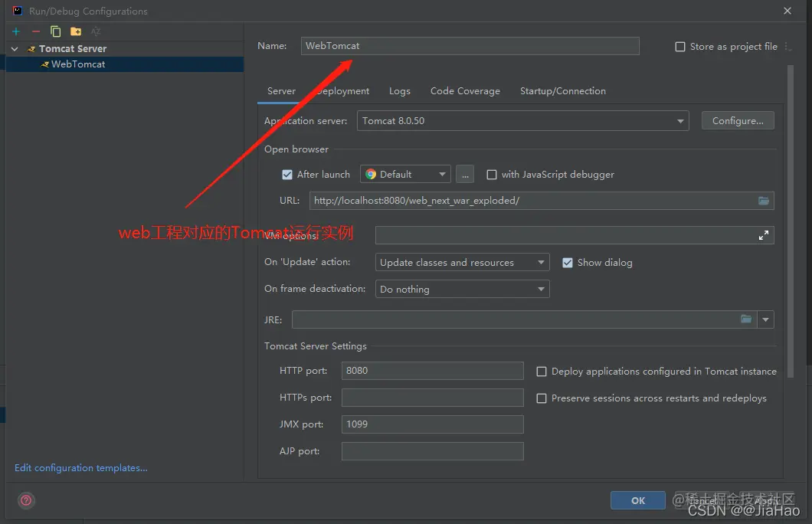Sort configurations alphabetically
This screenshot has height=524, width=812.
[x=96, y=31]
